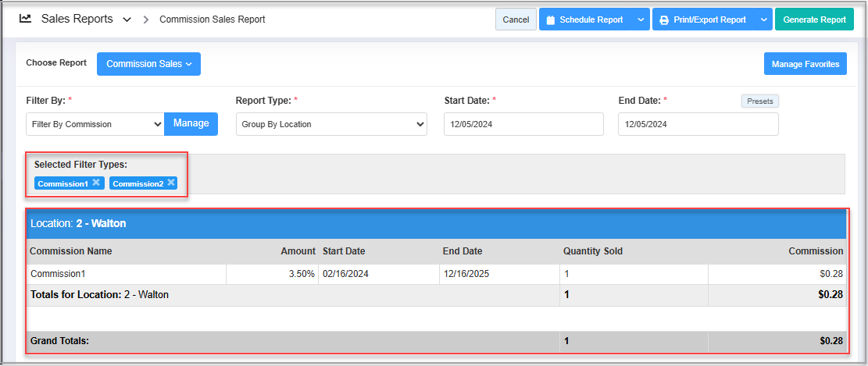Open the Quantity Sold link for Commission1

tap(566, 274)
